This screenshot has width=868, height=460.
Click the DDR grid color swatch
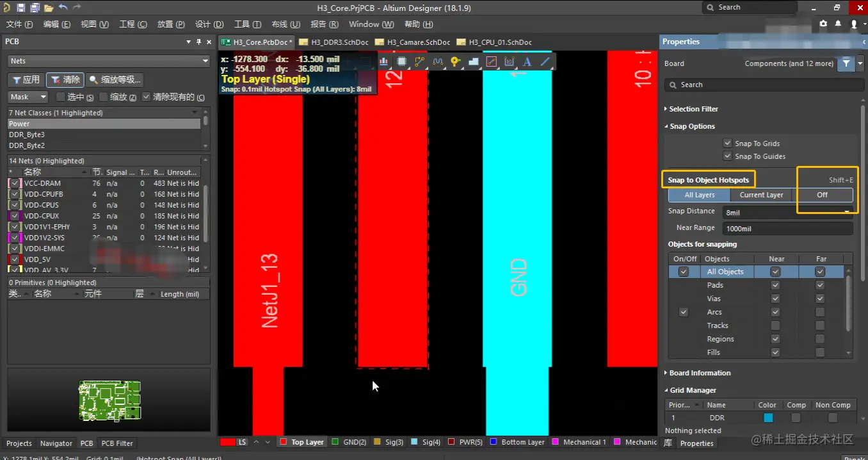(x=768, y=418)
